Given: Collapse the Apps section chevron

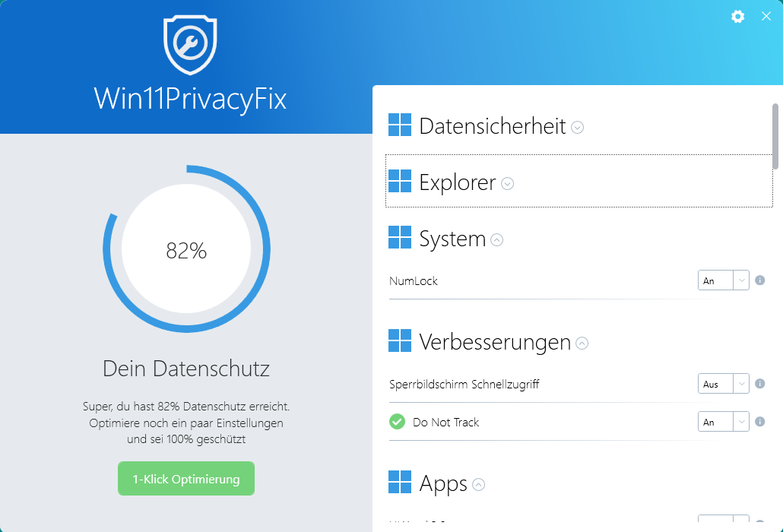Looking at the screenshot, I should [479, 484].
